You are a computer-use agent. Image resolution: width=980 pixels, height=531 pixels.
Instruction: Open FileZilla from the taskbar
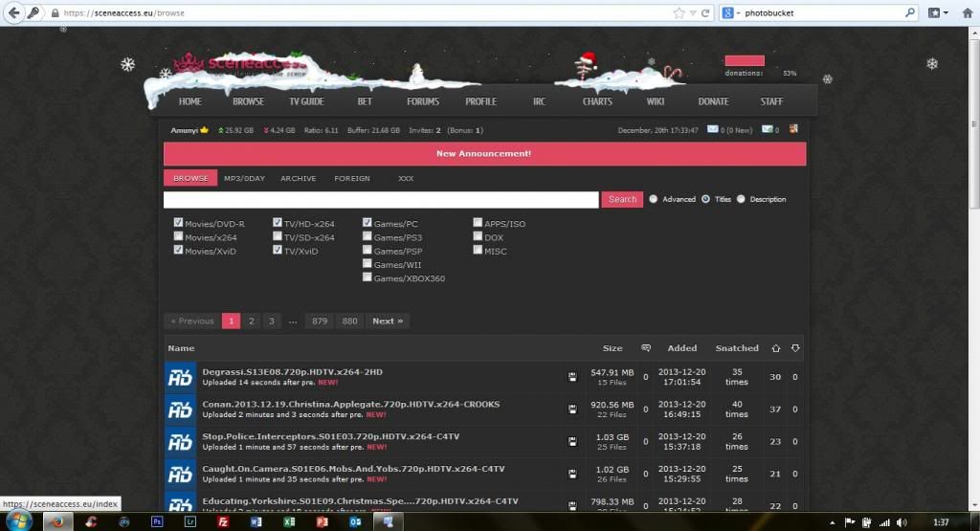click(x=223, y=521)
